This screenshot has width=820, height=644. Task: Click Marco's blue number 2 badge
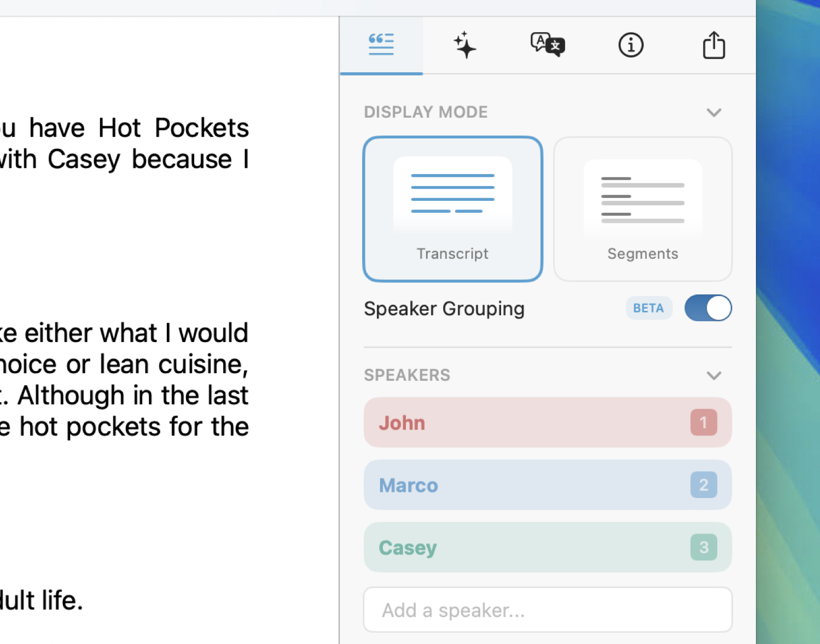click(703, 485)
